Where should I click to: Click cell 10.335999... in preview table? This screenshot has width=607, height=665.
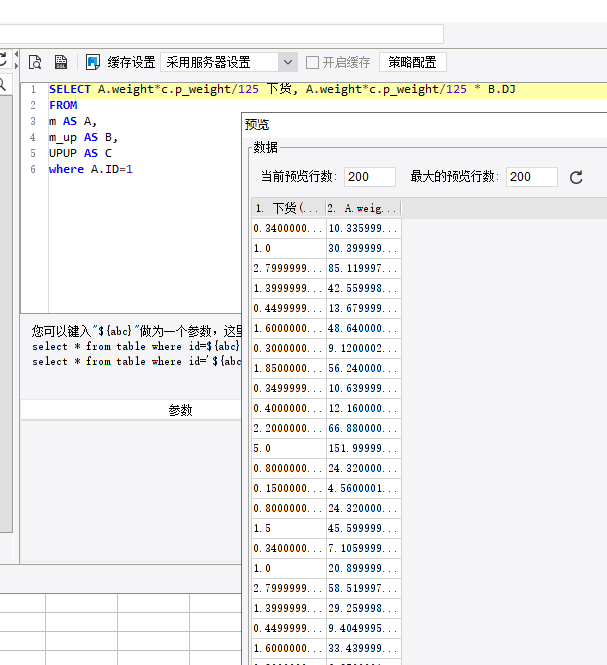364,228
